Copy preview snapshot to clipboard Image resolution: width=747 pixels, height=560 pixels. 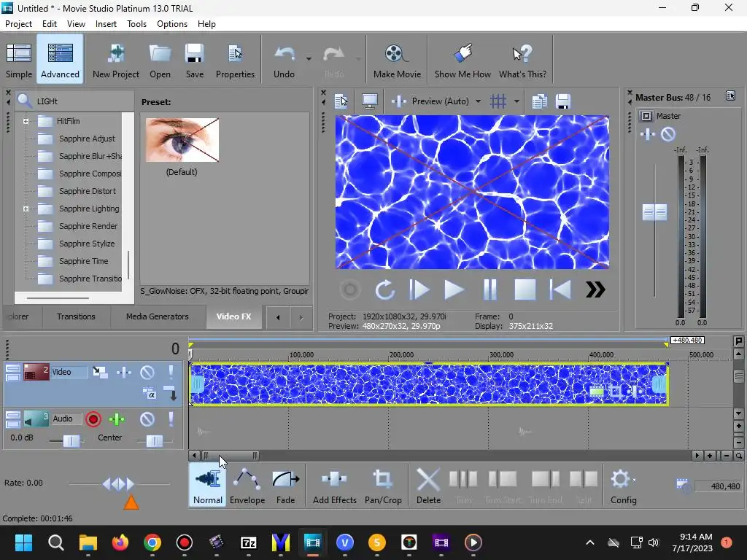coord(539,101)
